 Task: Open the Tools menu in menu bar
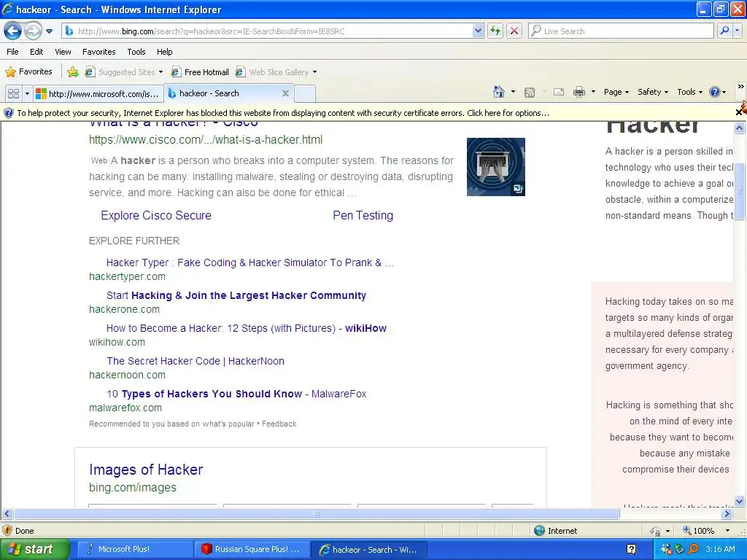(x=136, y=52)
